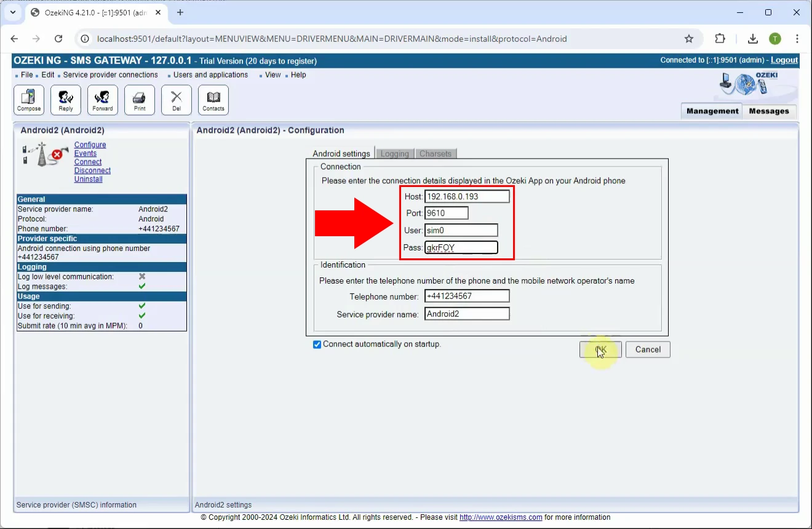Viewport: 812px width, 529px height.
Task: Click the Configure link
Action: click(x=90, y=145)
